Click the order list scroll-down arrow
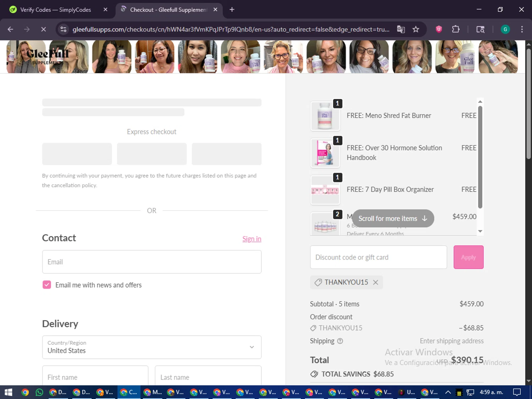532x399 pixels. pyautogui.click(x=480, y=231)
